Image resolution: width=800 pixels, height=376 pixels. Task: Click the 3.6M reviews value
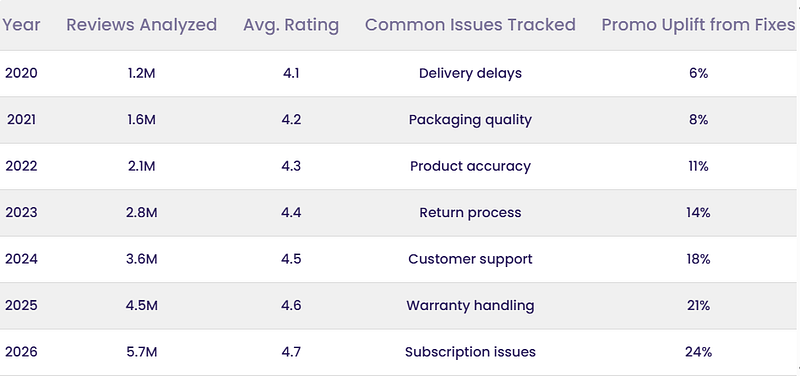click(141, 259)
